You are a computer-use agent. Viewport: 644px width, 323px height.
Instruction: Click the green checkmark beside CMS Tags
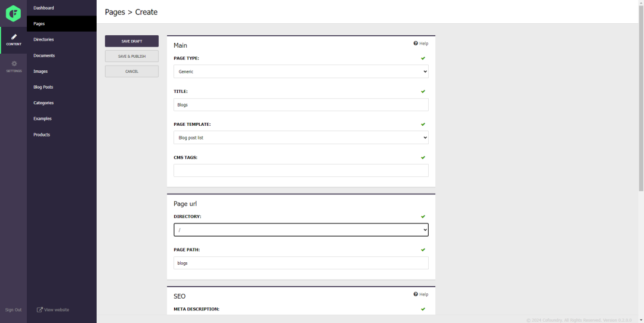[423, 157]
